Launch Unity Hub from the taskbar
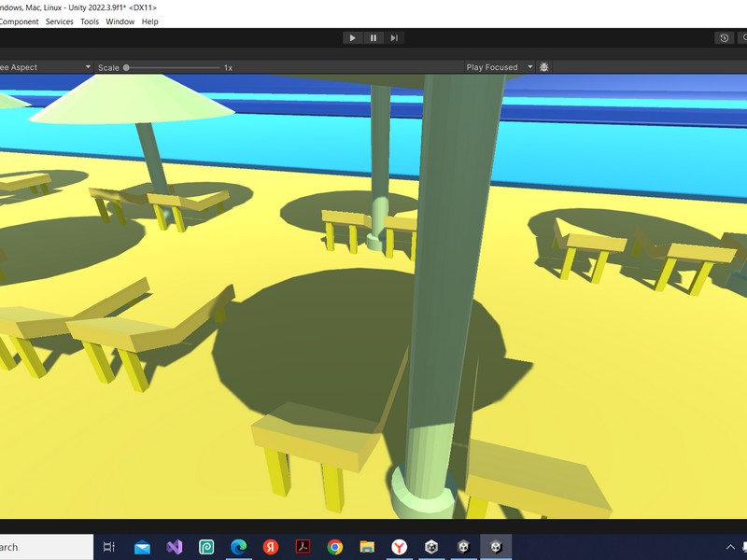This screenshot has height=560, width=747. coord(431,547)
